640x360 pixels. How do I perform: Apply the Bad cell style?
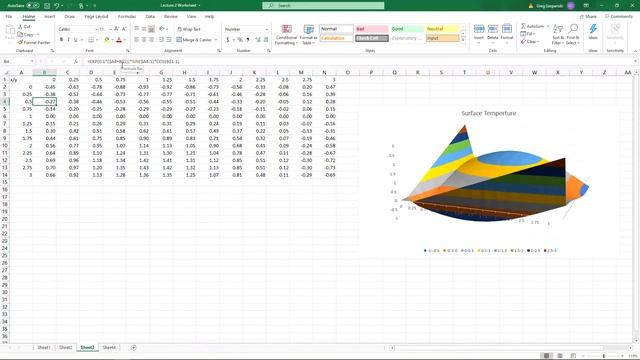click(x=371, y=29)
